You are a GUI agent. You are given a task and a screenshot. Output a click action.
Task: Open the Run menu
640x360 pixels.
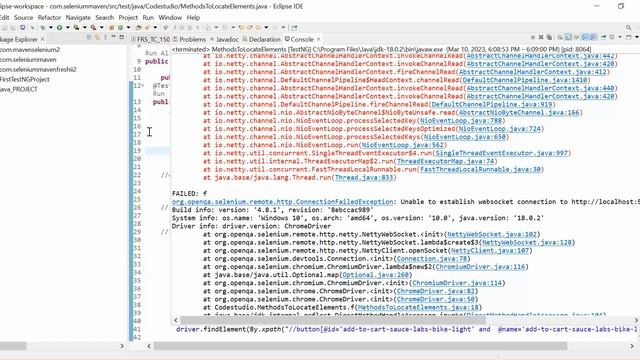tap(148, 18)
